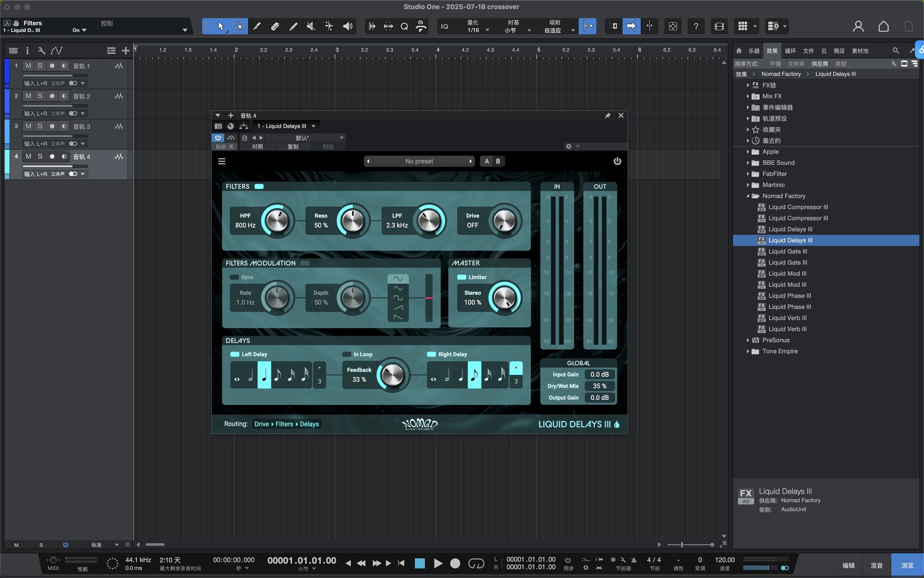Screen dimensions: 924x578
Task: Open the 编辑 editor view
Action: click(848, 565)
